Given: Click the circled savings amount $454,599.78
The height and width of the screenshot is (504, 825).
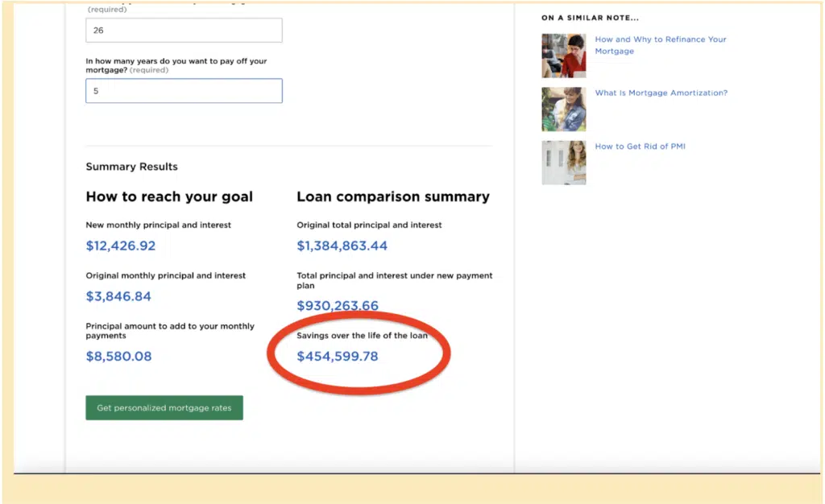Looking at the screenshot, I should 338,357.
